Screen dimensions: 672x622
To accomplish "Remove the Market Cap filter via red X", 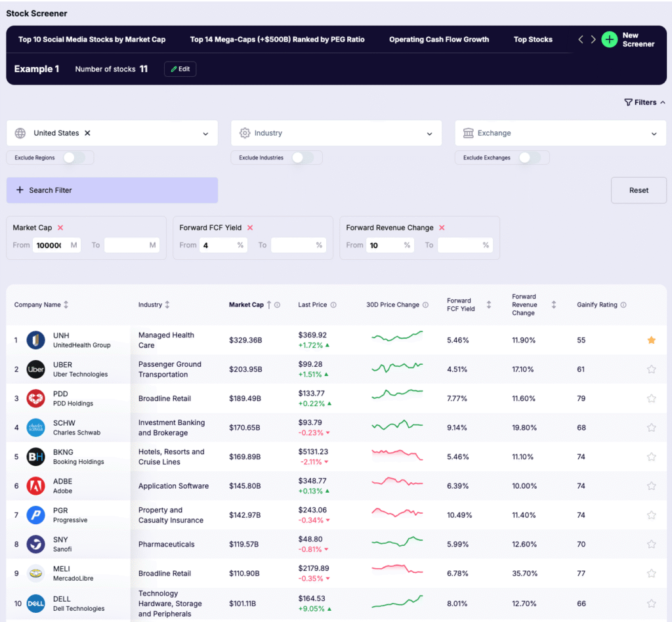I will coord(60,228).
